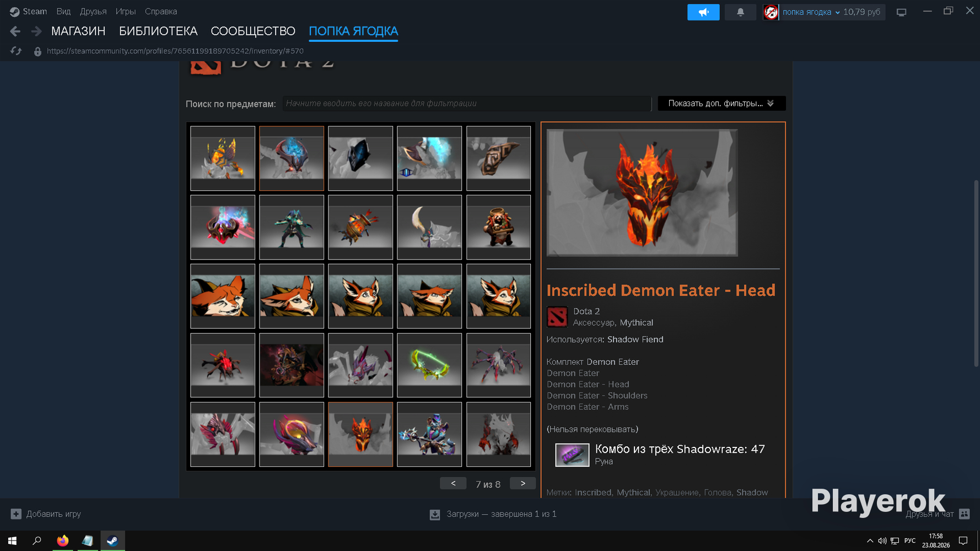Open the Справка menu
Image resolution: width=980 pixels, height=551 pixels.
(161, 12)
